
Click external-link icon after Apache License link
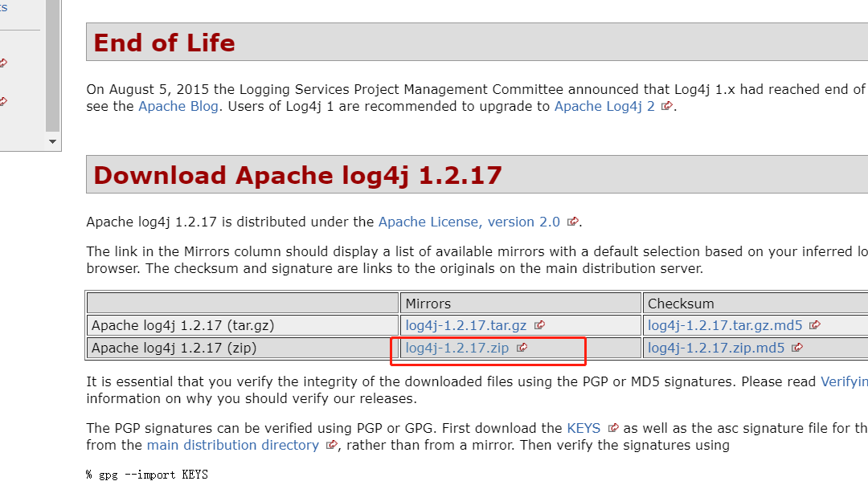[573, 222]
